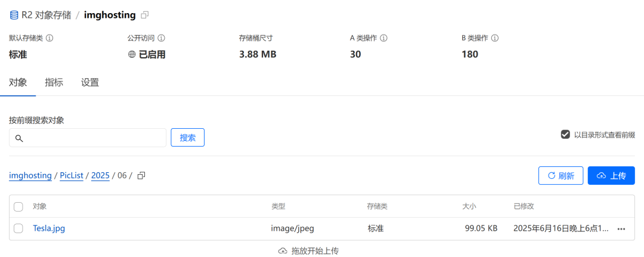The height and width of the screenshot is (257, 644).
Task: Open the Tesla.jpg file link
Action: 49,228
